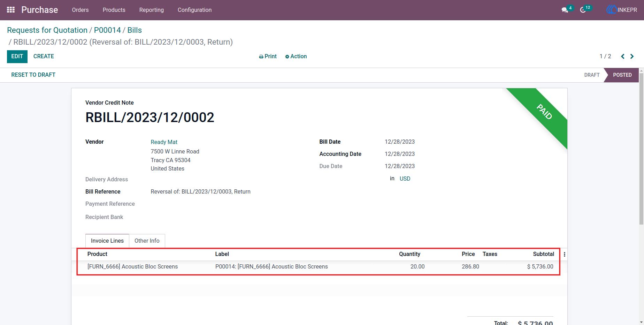Viewport: 644px width, 325px height.
Task: Click the $ 5,736.00 subtotal cell
Action: (540, 267)
